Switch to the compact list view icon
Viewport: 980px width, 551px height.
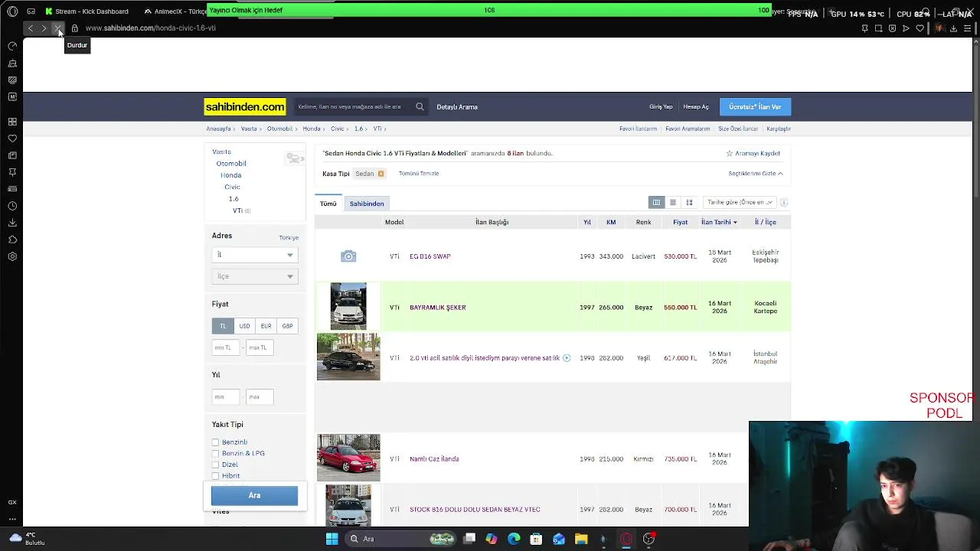672,202
